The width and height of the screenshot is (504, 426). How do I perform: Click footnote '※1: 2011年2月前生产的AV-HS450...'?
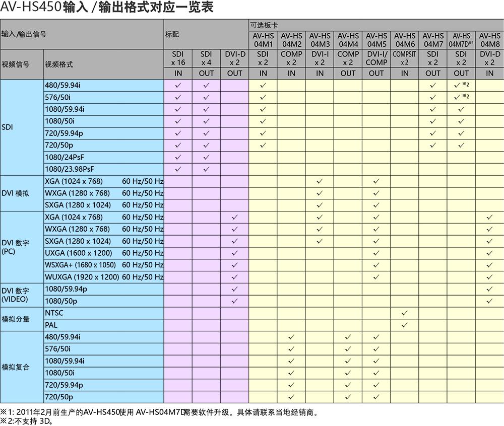pos(159,412)
